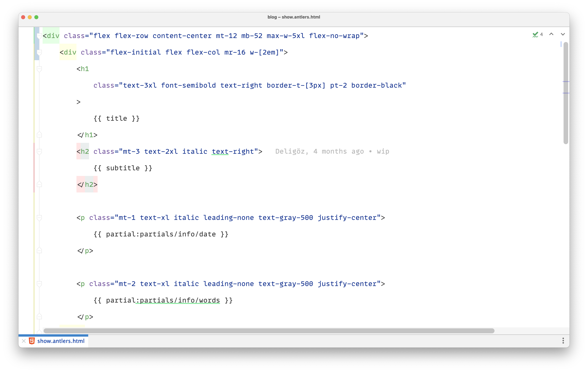Collapse the h1 opening tag fold
Screen dimensions: 588x372
tap(39, 69)
